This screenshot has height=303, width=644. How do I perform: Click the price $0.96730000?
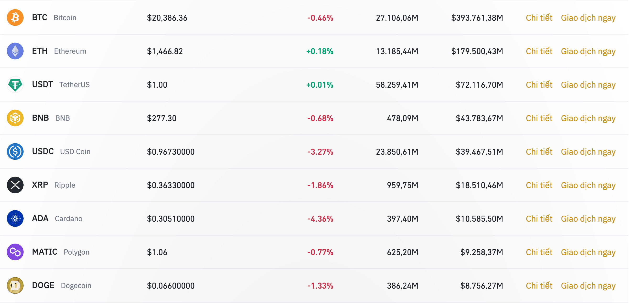click(x=171, y=152)
